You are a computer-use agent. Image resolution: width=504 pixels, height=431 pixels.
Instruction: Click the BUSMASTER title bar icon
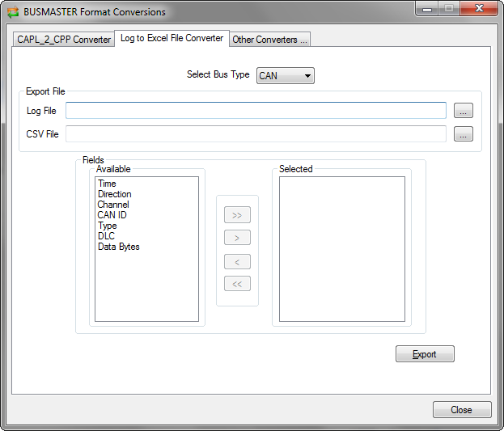pyautogui.click(x=13, y=12)
